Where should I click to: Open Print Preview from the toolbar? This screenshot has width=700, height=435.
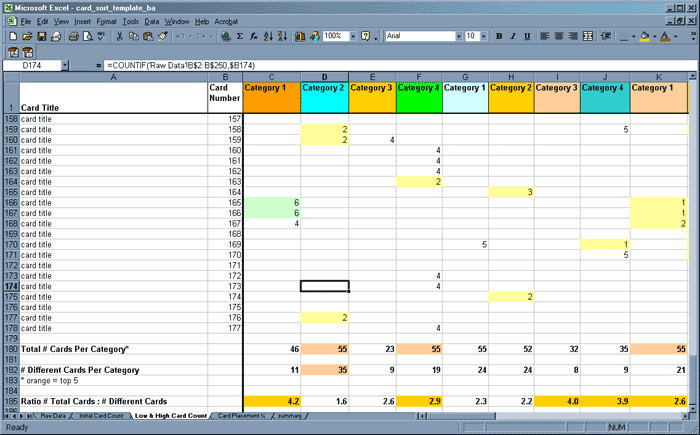87,36
